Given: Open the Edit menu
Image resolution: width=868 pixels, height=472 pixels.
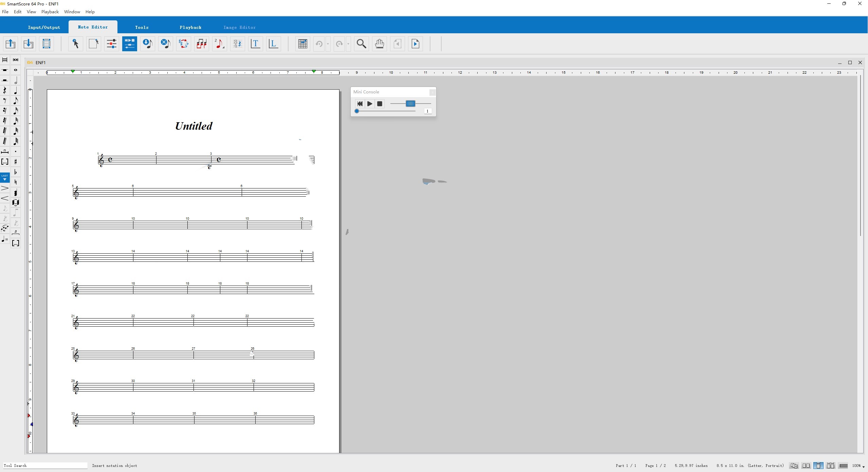Looking at the screenshot, I should pyautogui.click(x=18, y=12).
